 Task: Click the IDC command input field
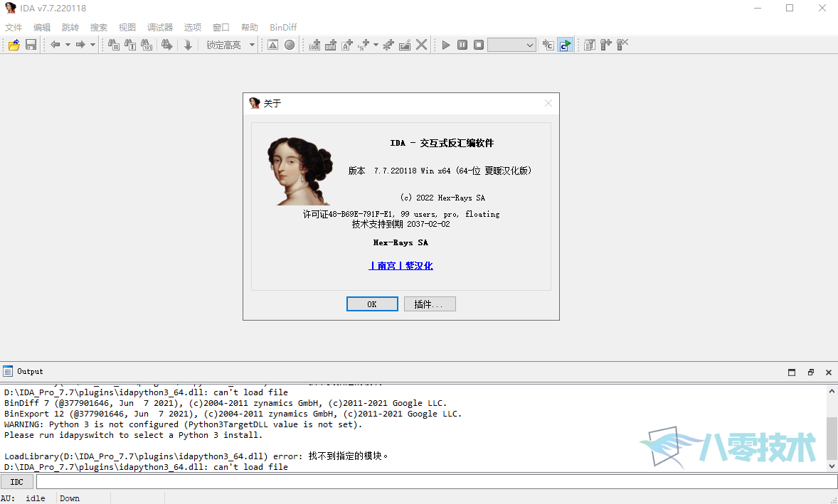(x=437, y=481)
